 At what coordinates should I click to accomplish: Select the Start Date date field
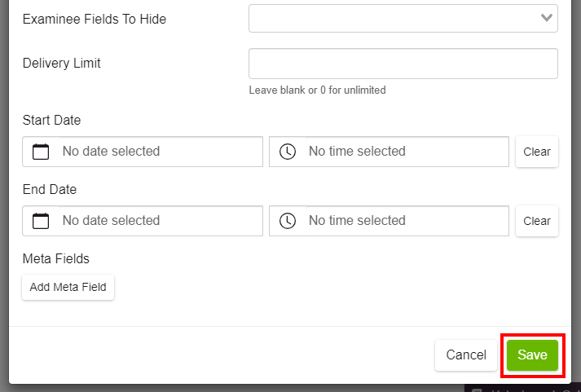pos(161,152)
